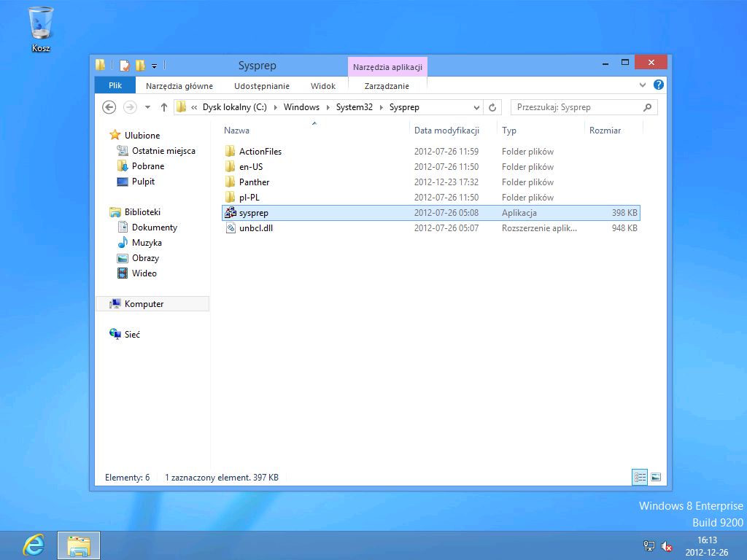Click Dysk lokalny (C:) in the breadcrumb
Image resolution: width=747 pixels, height=560 pixels.
click(234, 107)
